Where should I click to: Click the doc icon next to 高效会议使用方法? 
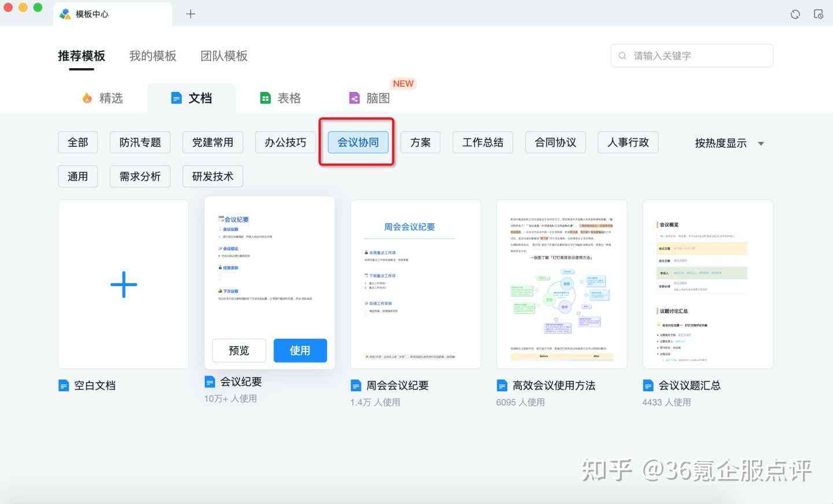502,386
